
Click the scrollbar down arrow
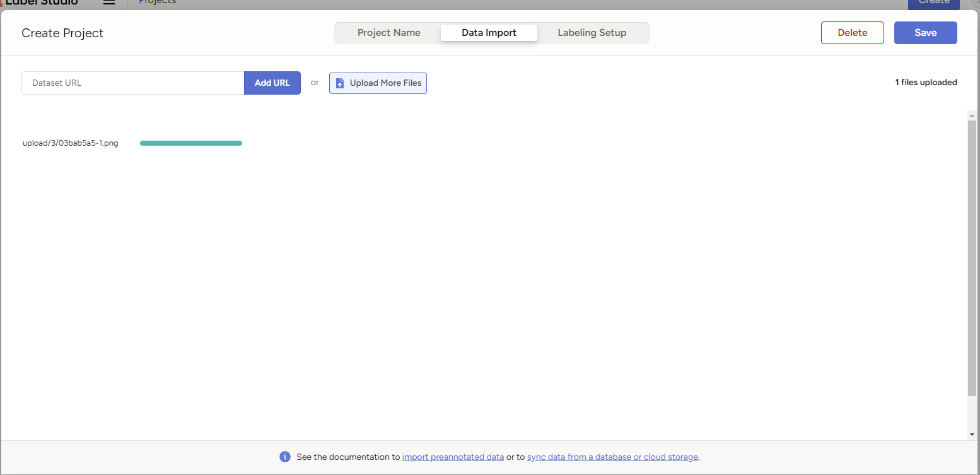coord(972,434)
